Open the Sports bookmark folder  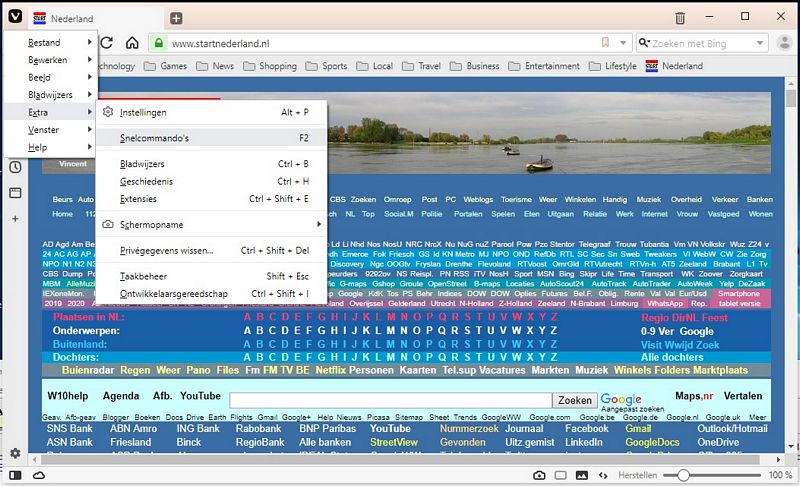[x=327, y=66]
